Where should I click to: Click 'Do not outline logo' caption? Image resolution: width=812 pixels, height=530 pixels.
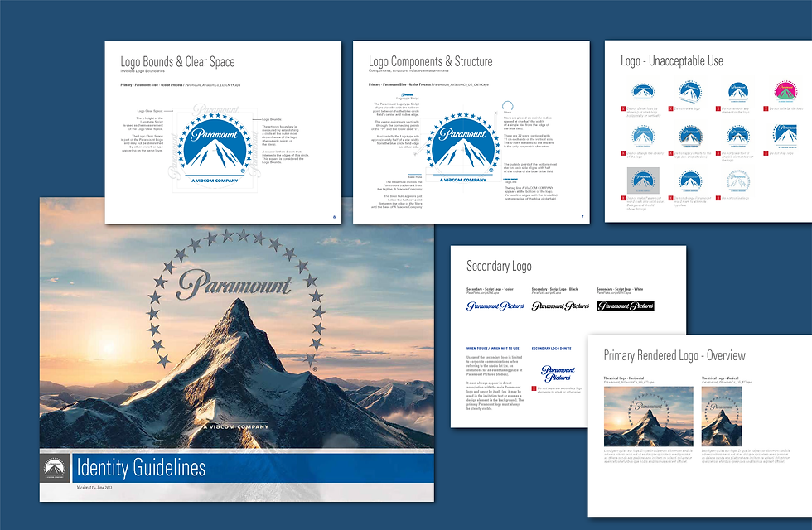736,198
